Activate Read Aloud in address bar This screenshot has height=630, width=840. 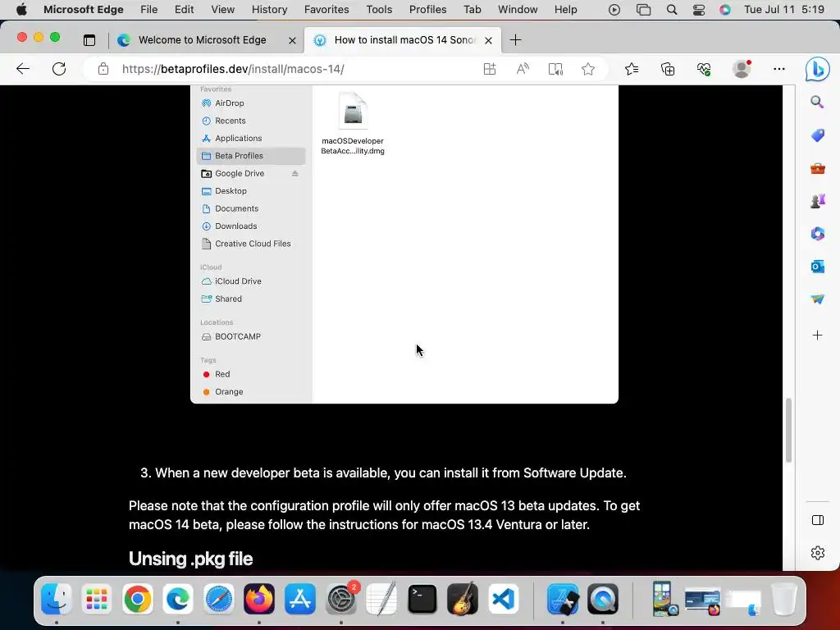523,69
